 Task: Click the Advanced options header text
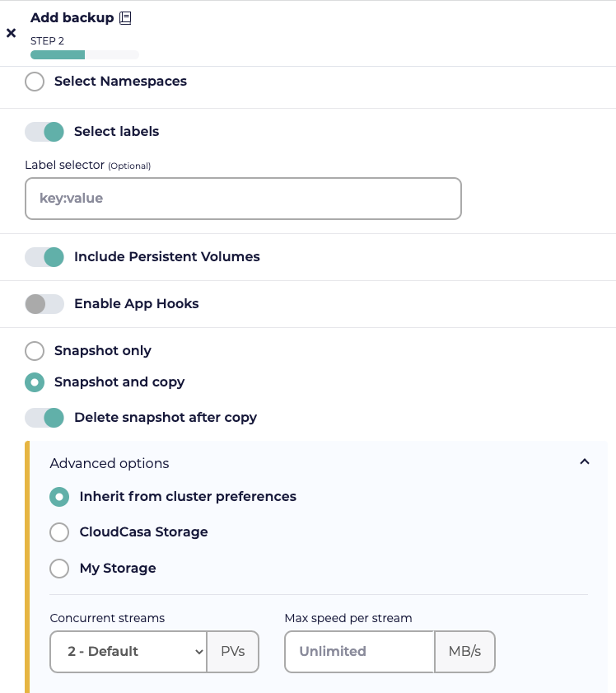pos(110,463)
